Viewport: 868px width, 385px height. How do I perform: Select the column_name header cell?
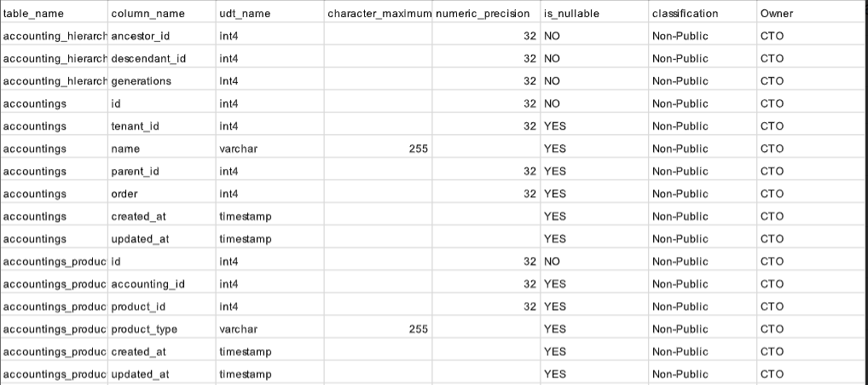click(x=162, y=14)
